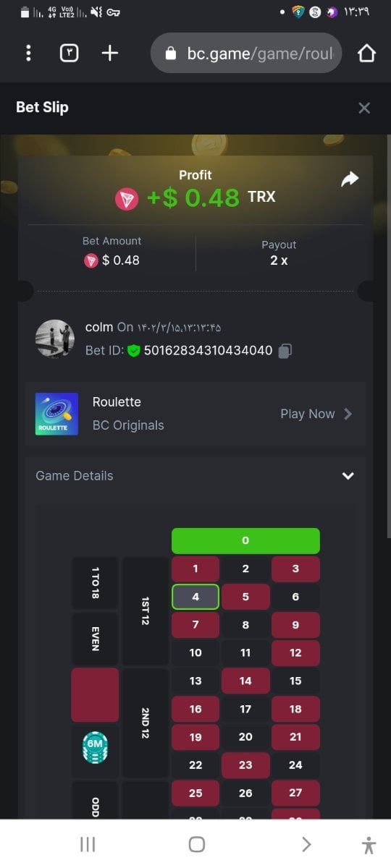Image resolution: width=391 pixels, height=868 pixels.
Task: Collapse the Game Details section
Action: pos(348,476)
